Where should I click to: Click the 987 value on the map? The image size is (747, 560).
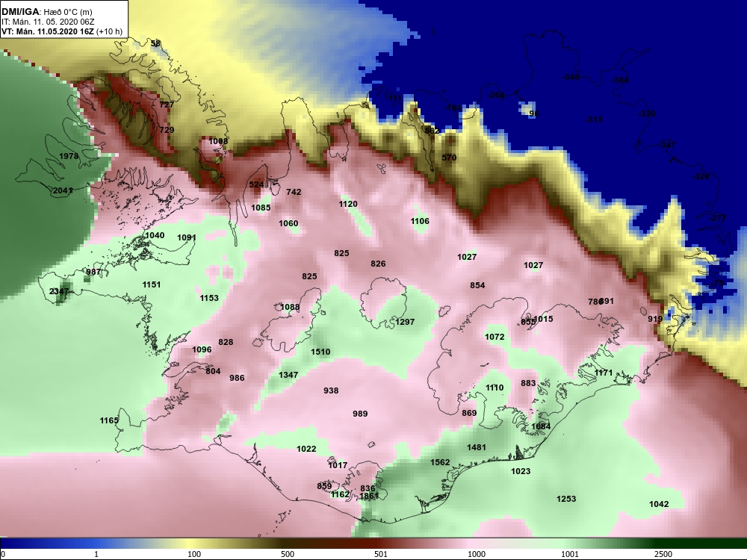[x=93, y=272]
